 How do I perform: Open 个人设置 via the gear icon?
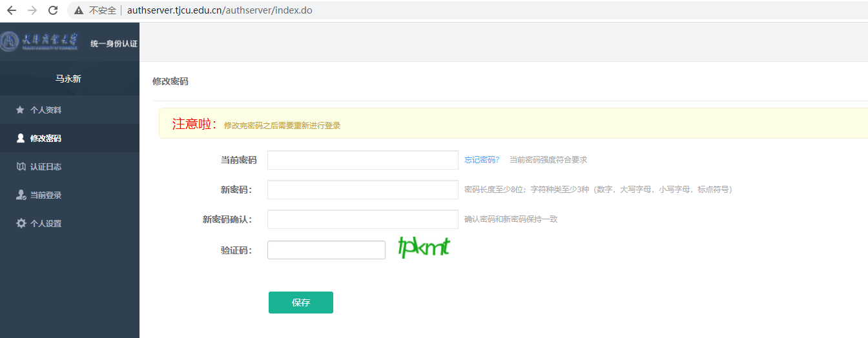point(21,223)
